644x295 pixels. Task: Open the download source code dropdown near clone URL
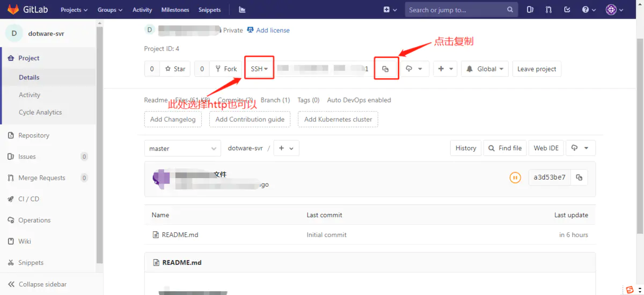[x=414, y=69]
